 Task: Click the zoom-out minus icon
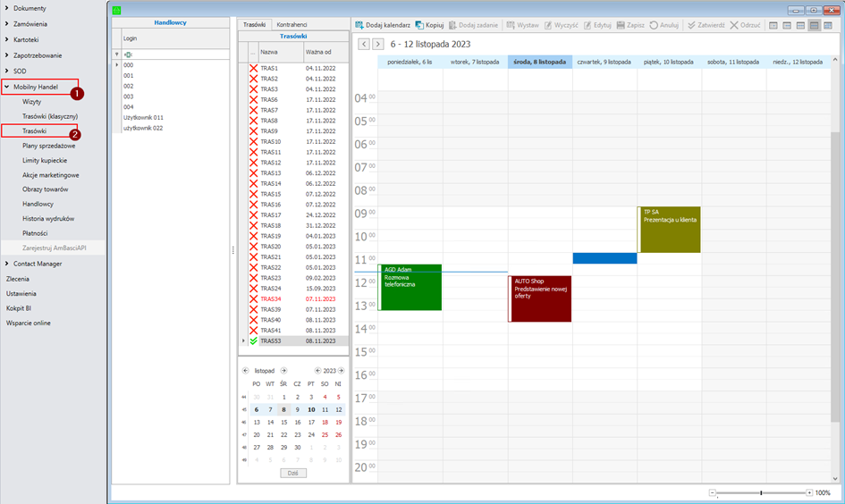pos(713,492)
